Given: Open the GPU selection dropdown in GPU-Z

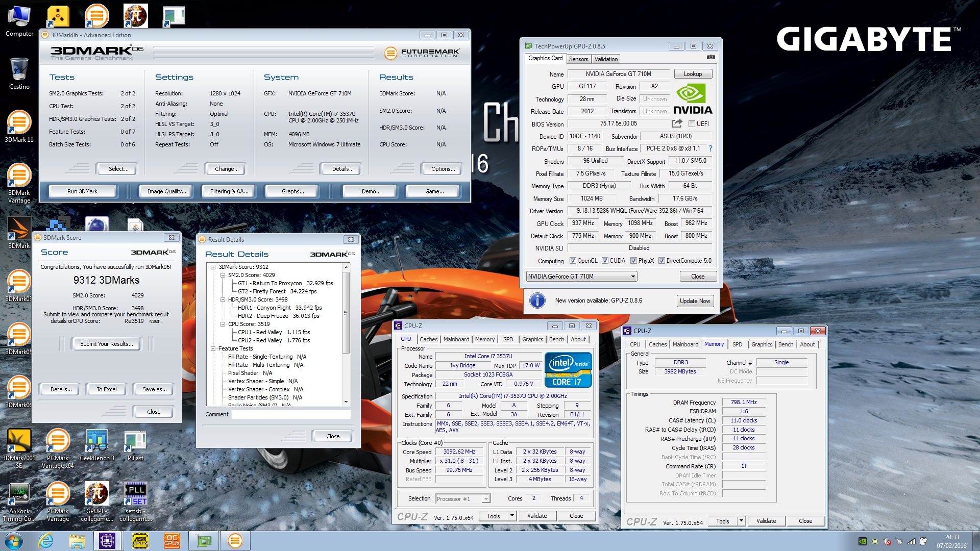Looking at the screenshot, I should (x=581, y=277).
